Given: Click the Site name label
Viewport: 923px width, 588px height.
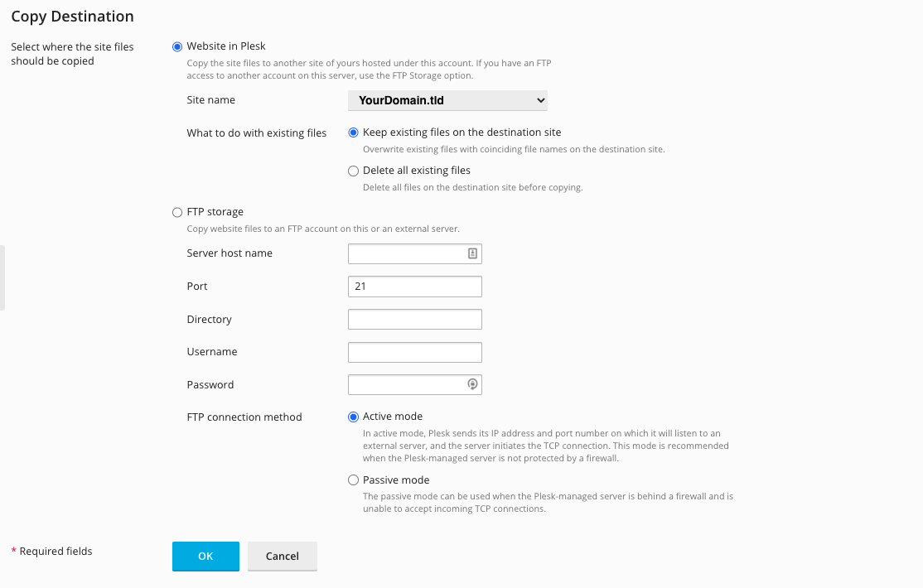Looking at the screenshot, I should [x=211, y=100].
